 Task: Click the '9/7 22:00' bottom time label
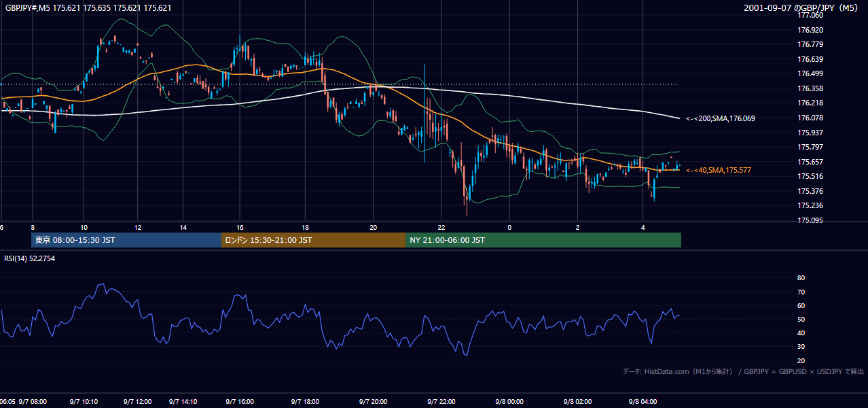point(441,402)
